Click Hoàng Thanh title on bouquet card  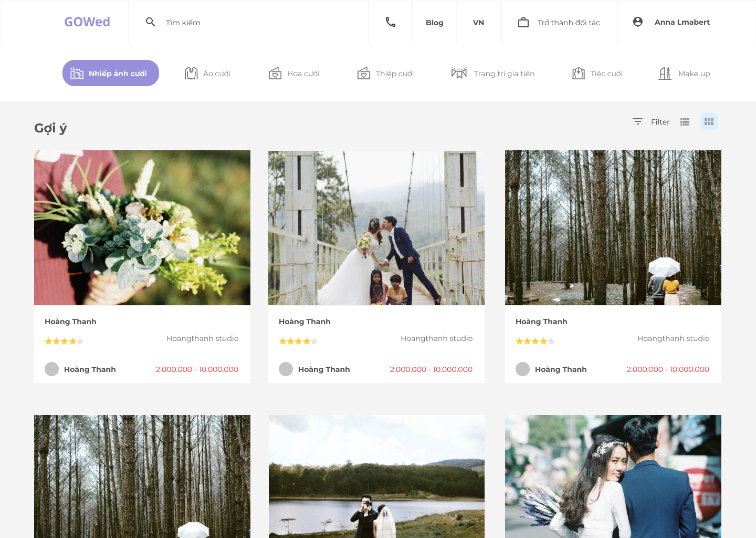click(x=70, y=322)
